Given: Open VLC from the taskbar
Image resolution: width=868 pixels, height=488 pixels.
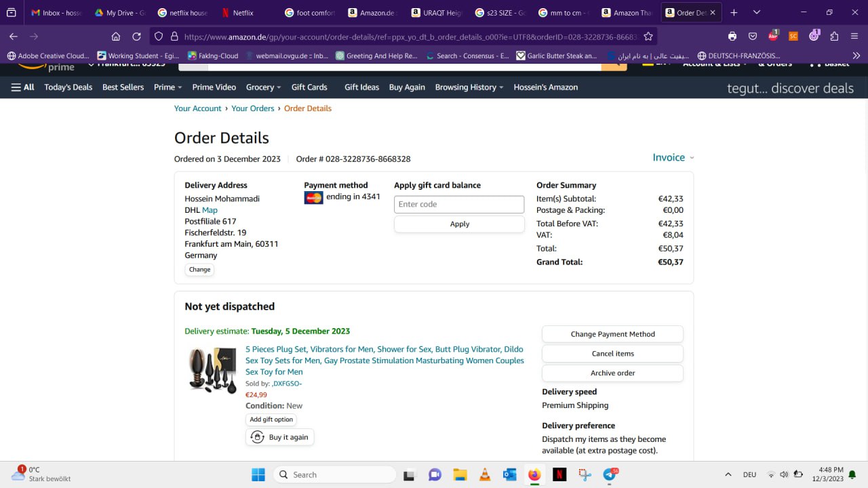Looking at the screenshot, I should click(x=485, y=474).
